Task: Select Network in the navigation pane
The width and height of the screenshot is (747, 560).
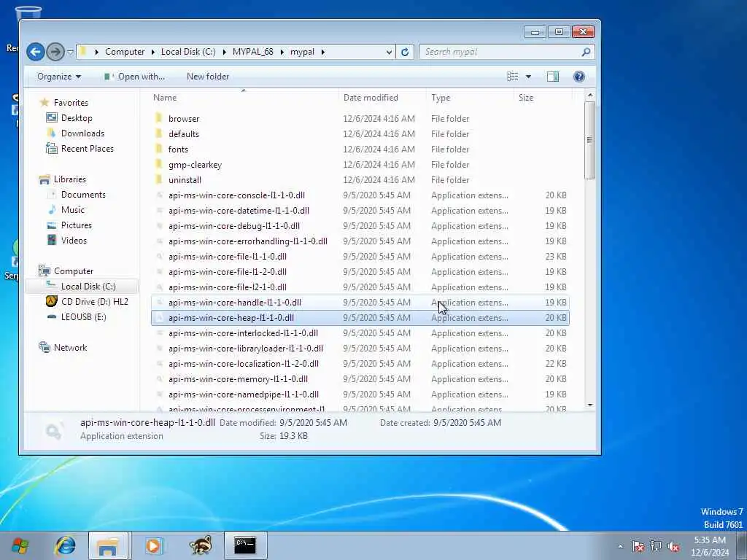Action: tap(70, 348)
